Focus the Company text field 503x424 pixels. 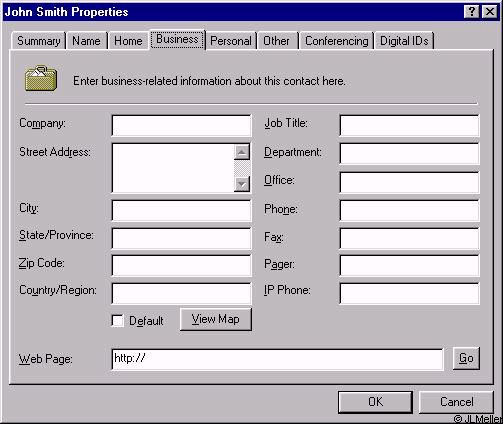pos(181,125)
